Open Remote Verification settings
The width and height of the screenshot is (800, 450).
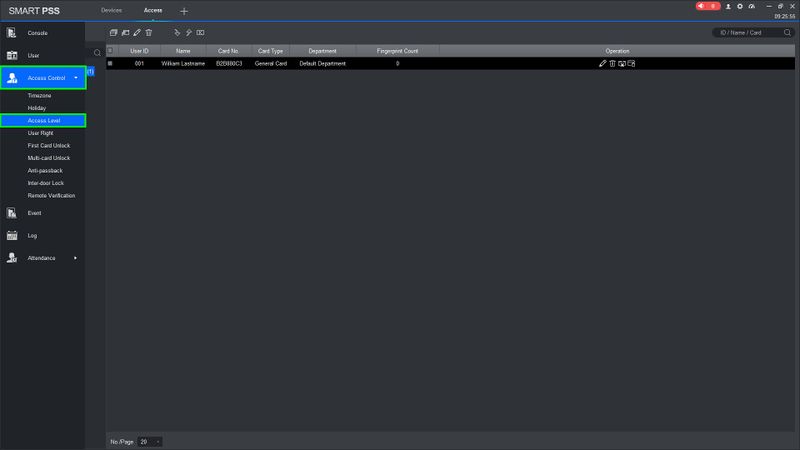tap(51, 195)
